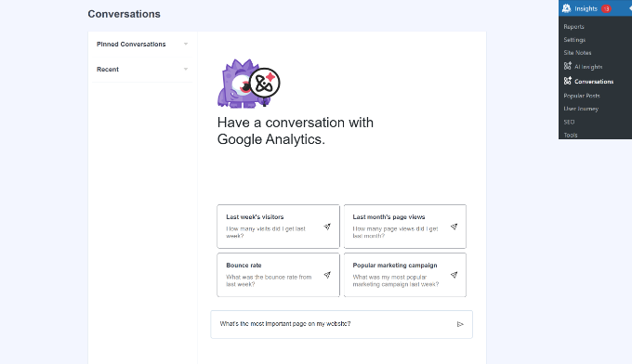Open the Tools menu item
Image resolution: width=632 pixels, height=364 pixels.
571,135
